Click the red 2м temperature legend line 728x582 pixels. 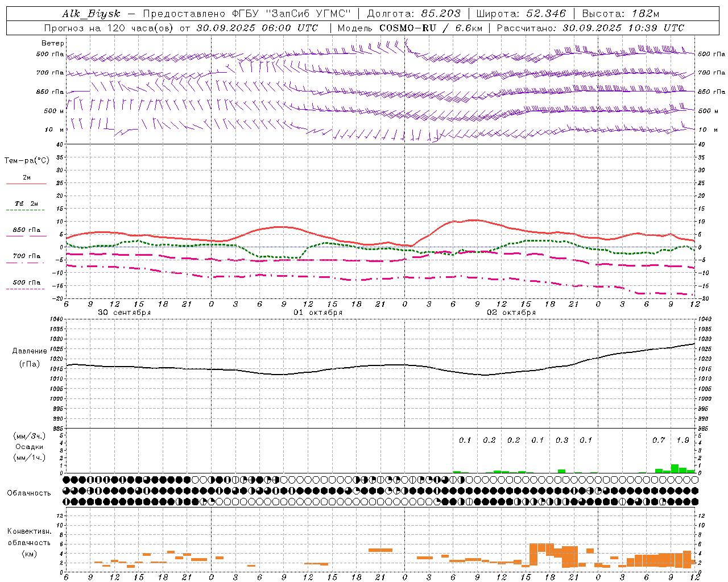[26, 184]
